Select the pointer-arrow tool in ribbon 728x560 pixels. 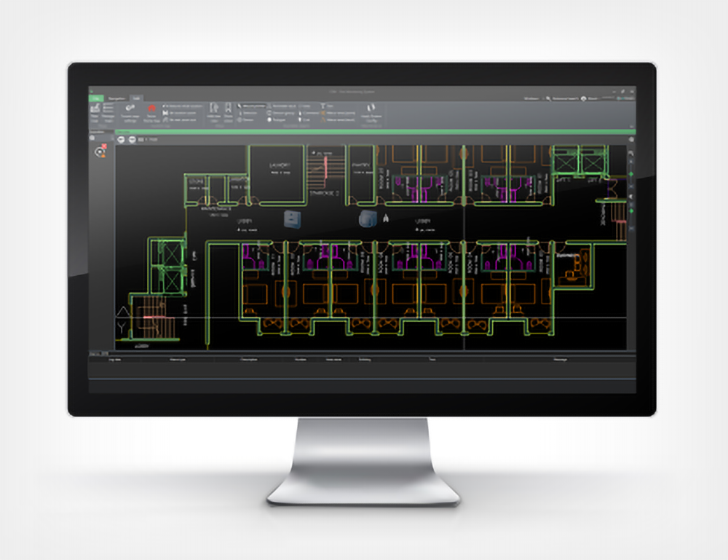pos(240,106)
